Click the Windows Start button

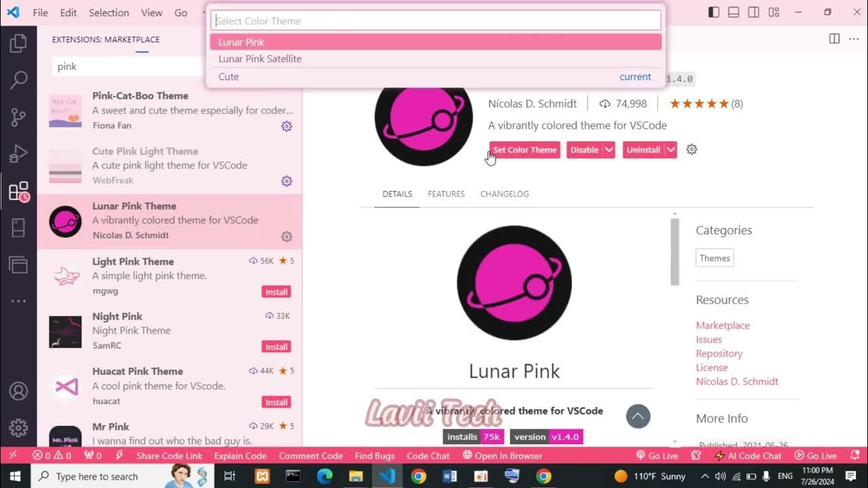point(15,476)
